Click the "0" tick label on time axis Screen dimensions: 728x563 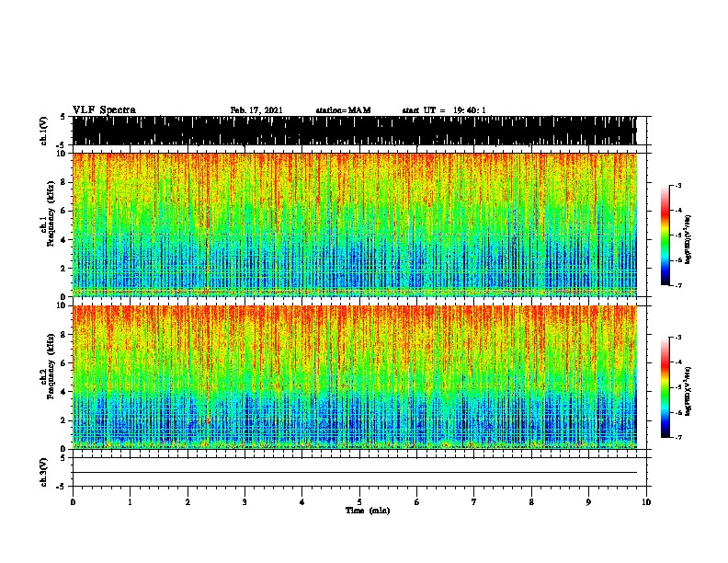pyautogui.click(x=73, y=502)
